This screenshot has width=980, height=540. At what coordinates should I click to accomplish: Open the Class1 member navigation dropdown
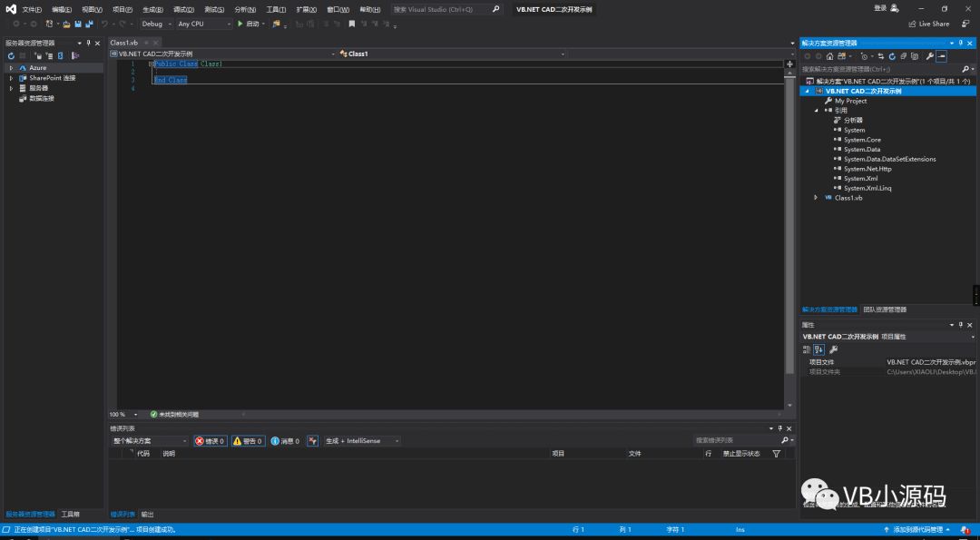pos(451,54)
